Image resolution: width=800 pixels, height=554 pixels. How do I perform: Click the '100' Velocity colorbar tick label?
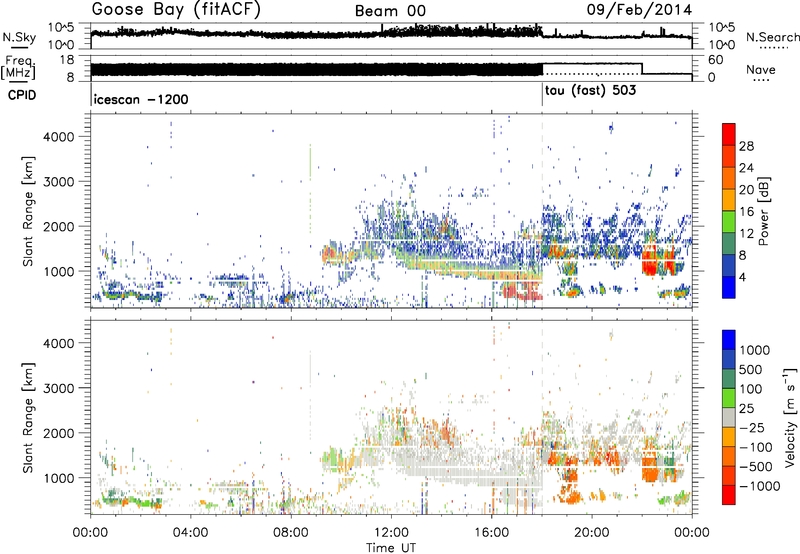751,389
